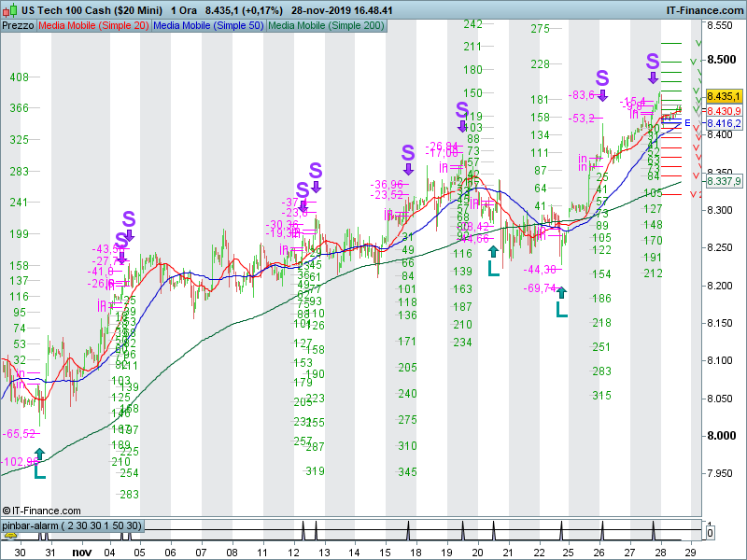Image resolution: width=747 pixels, height=560 pixels.
Task: Click the magenta -53,2 label
Action: pyautogui.click(x=581, y=119)
